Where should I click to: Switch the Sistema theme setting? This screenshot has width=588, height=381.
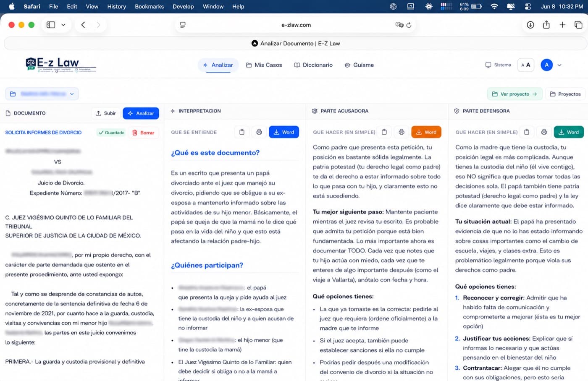pos(498,65)
